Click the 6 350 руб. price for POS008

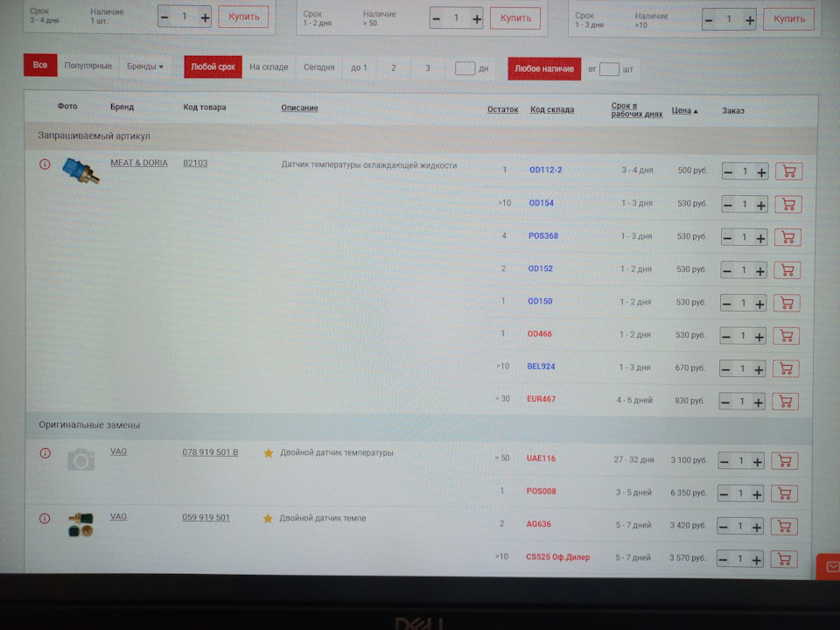tap(688, 493)
